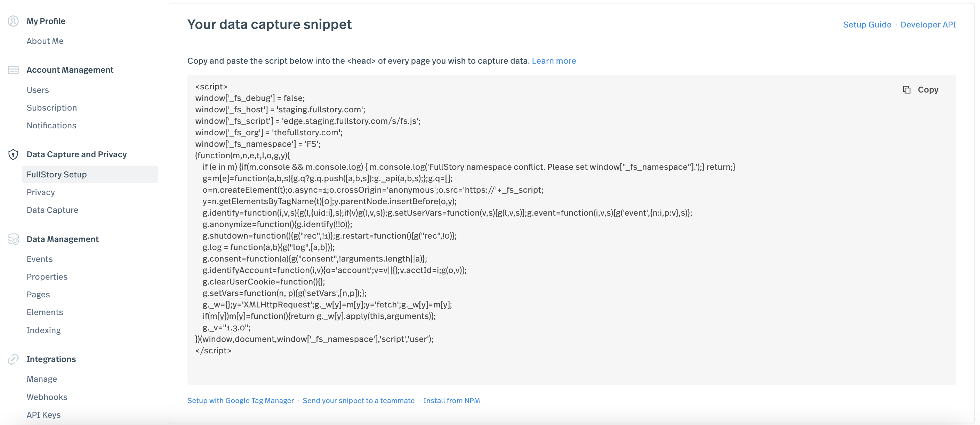View the Indexing settings
Screen dimensions: 980x425
pyautogui.click(x=44, y=330)
